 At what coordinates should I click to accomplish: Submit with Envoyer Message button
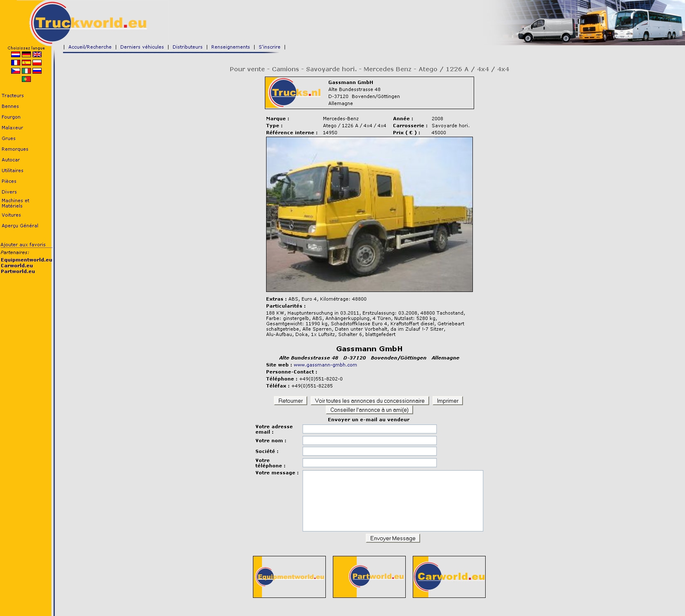(393, 538)
